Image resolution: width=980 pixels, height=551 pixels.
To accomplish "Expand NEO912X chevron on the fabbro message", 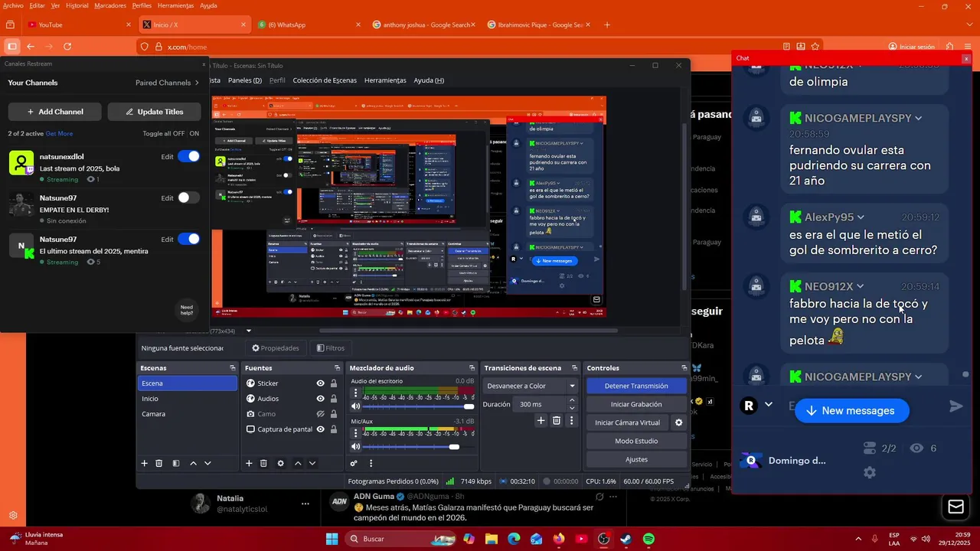I will pos(861,286).
